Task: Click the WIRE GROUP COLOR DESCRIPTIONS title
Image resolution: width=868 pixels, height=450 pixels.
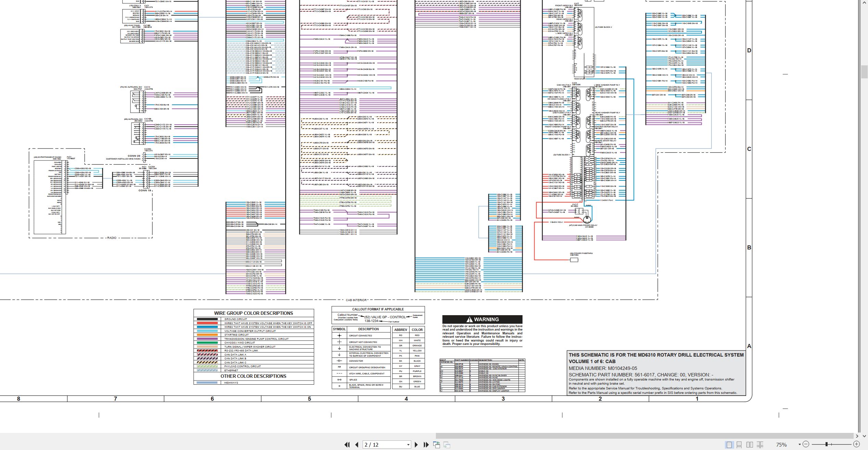Action: tap(253, 313)
